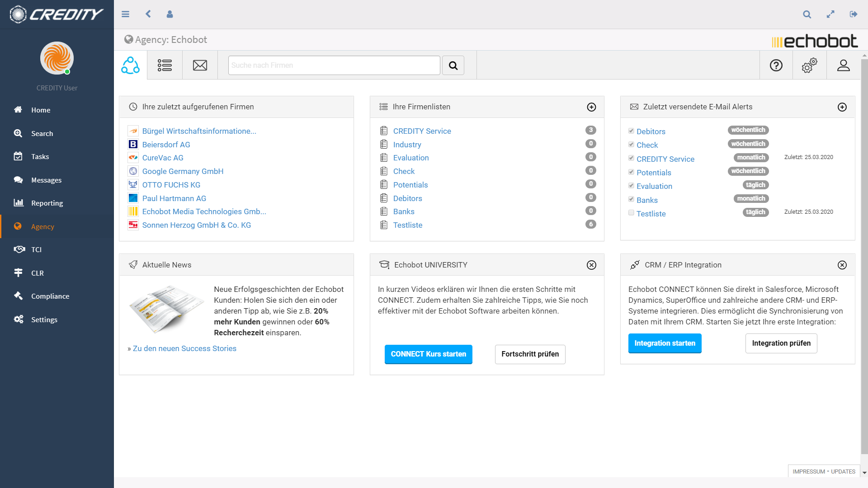
Task: Disable the Debitors email alert checkbox
Action: [x=631, y=130]
